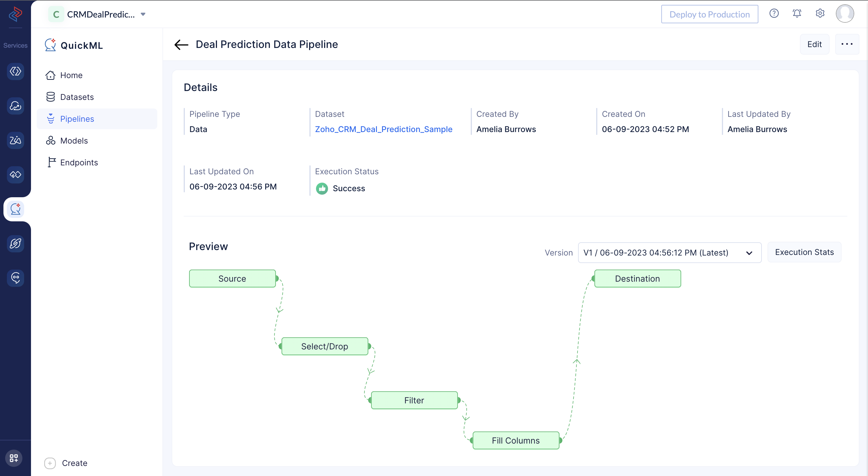Navigate to Models section
Viewport: 868px width, 476px height.
click(x=74, y=140)
